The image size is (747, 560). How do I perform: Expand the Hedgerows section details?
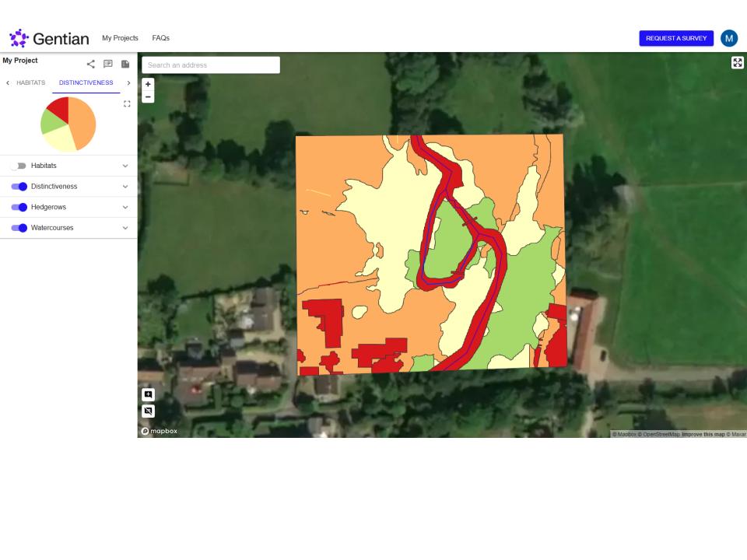coord(125,207)
